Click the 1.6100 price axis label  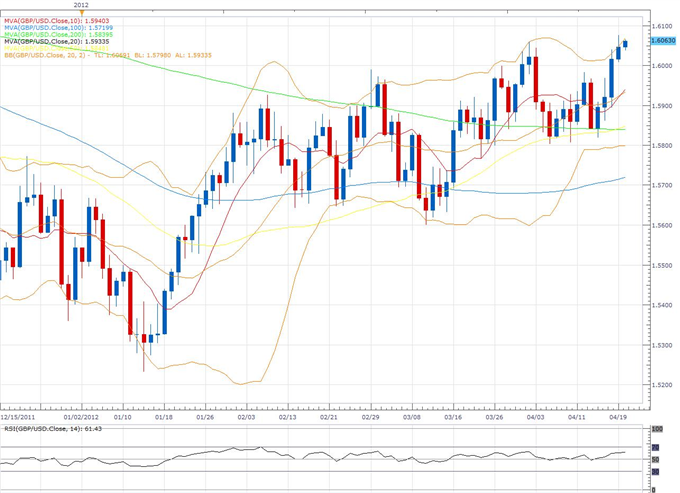662,26
